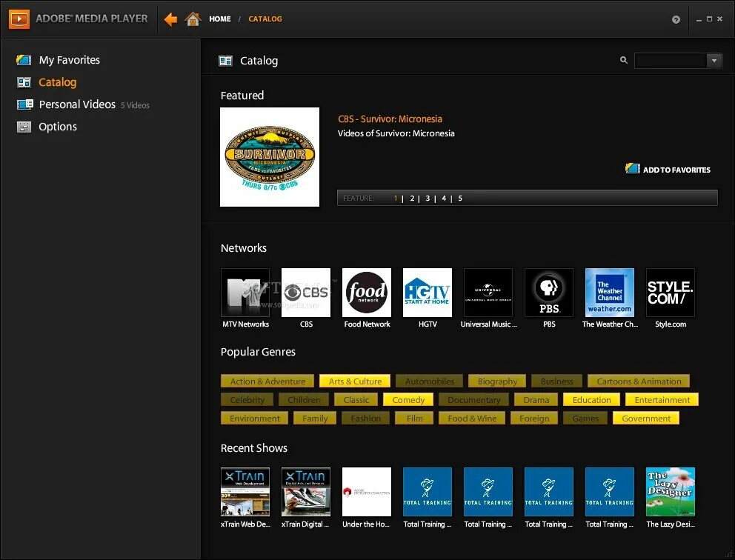This screenshot has height=560, width=735.
Task: Select the Fashion genre tag
Action: pyautogui.click(x=365, y=418)
